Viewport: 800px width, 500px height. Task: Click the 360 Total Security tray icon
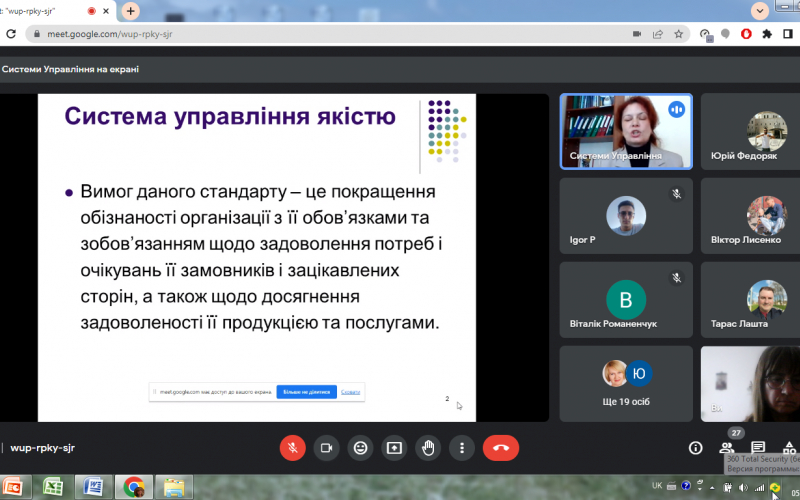point(774,488)
